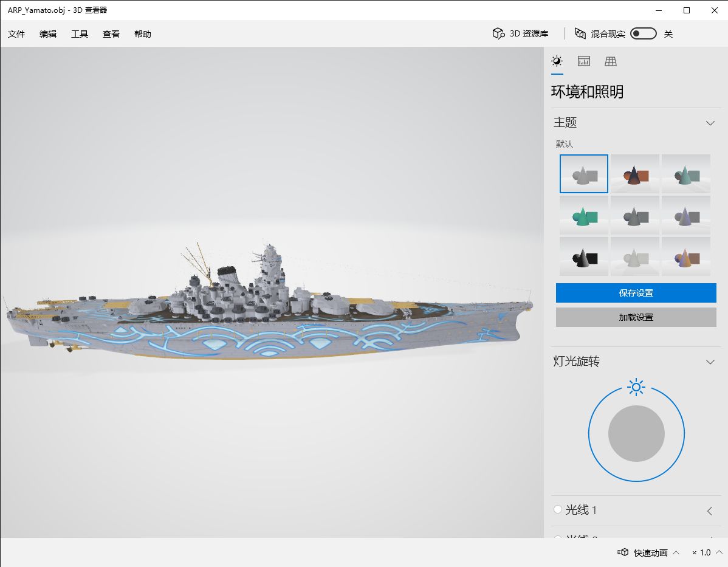Open the 文件 menu
728x567 pixels.
[x=16, y=34]
